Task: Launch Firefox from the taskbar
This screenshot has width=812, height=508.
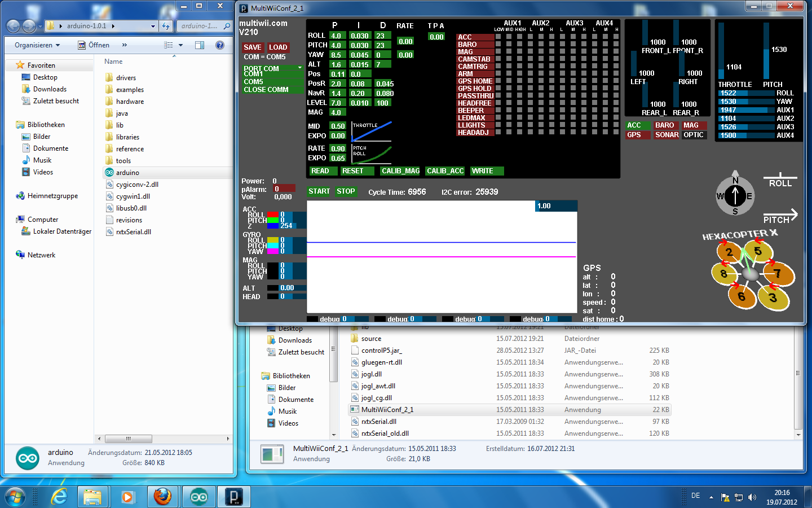Action: pos(163,497)
